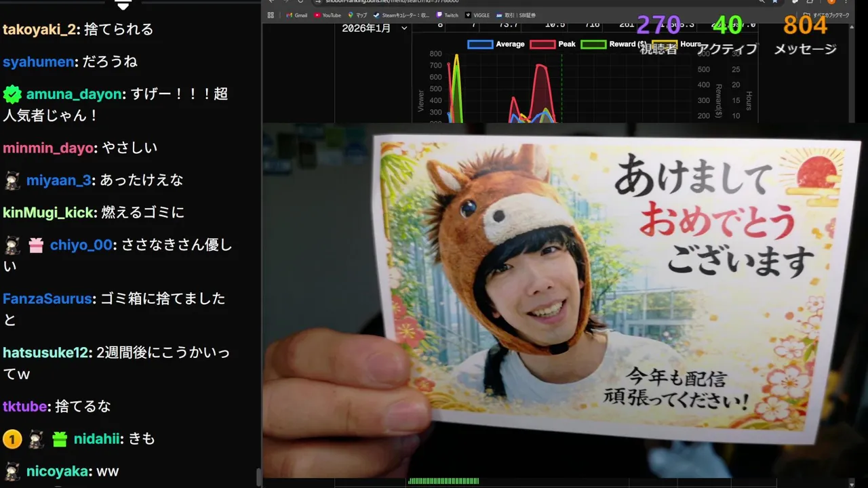Open the SBI証券 bookmark

pyautogui.click(x=516, y=15)
